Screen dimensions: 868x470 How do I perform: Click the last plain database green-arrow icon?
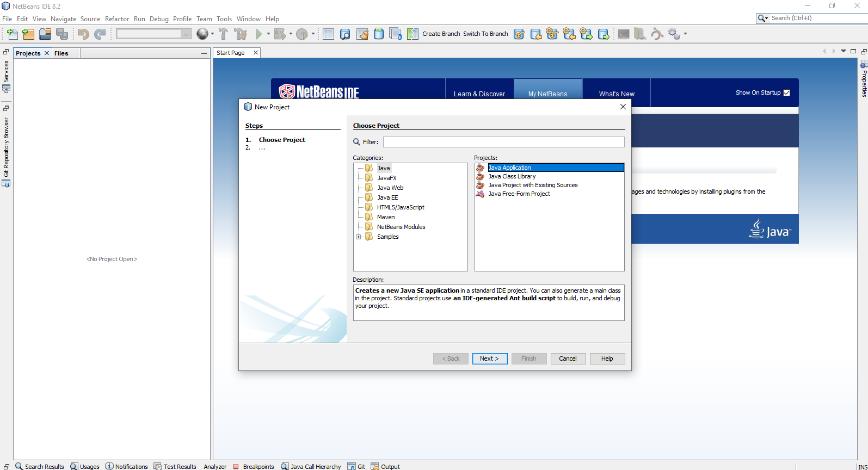click(x=604, y=34)
